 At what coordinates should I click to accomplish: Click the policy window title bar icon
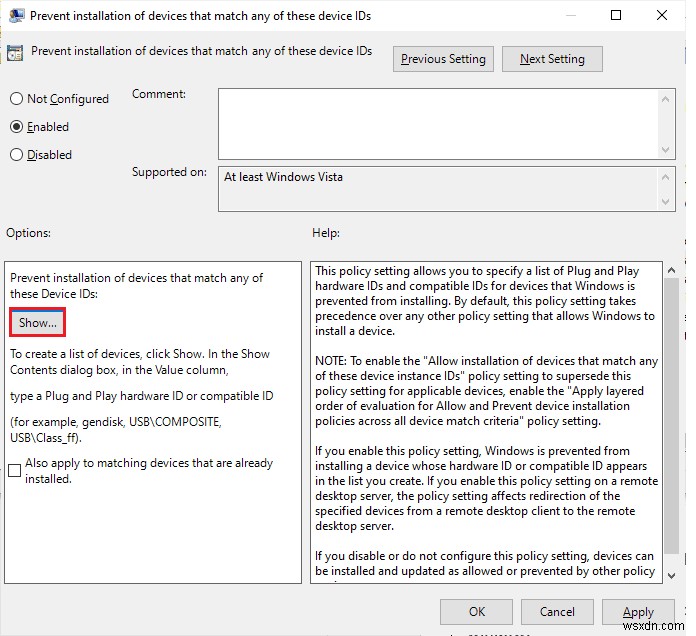point(16,16)
